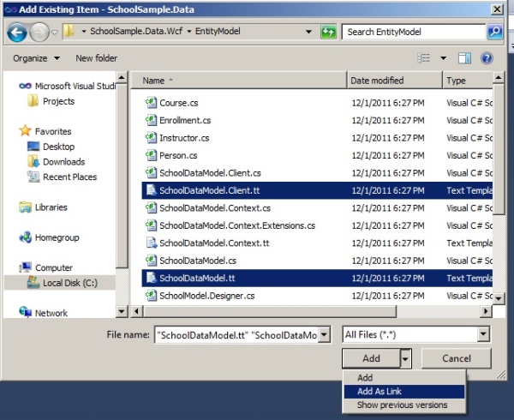Click the Back navigation arrow
Viewport: 514px width, 420px height.
click(17, 32)
